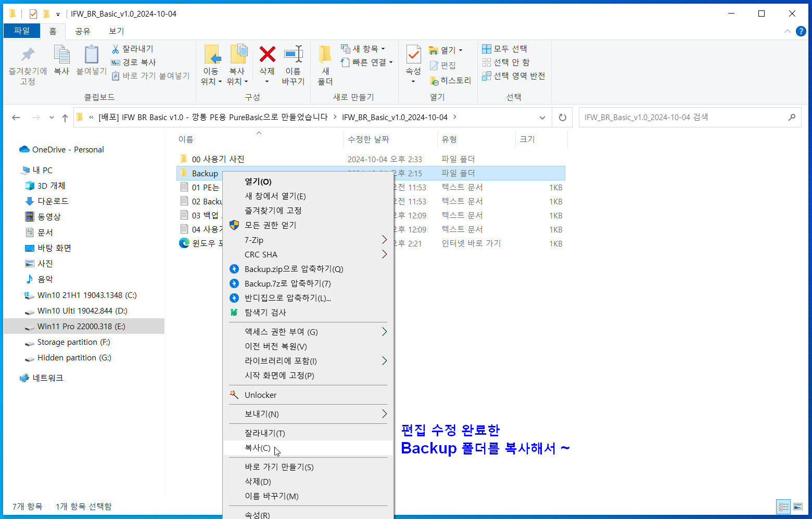Image resolution: width=812 pixels, height=519 pixels.
Task: Open the Easy access (빠른 연결) dropdown
Action: [x=366, y=62]
